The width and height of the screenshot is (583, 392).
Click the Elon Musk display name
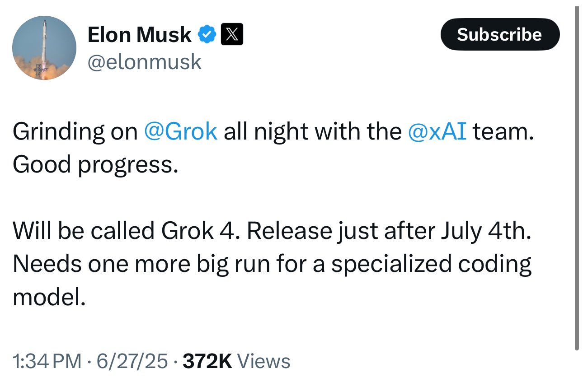[x=139, y=35]
